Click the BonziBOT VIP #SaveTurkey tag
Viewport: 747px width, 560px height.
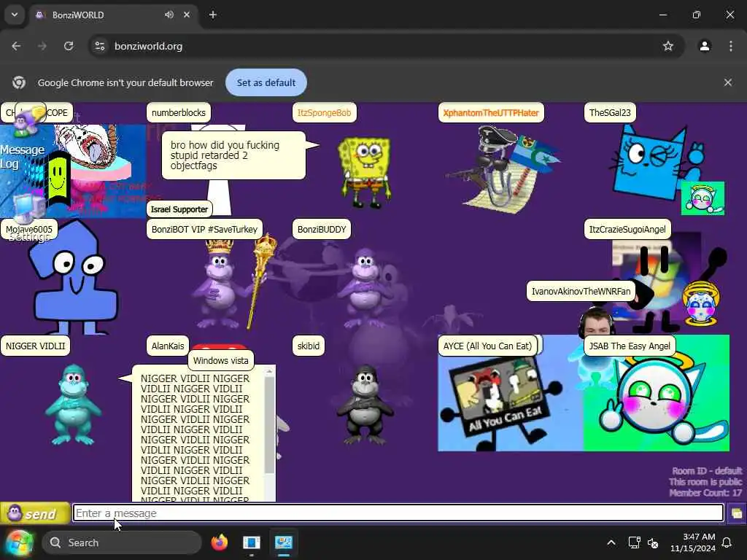coord(204,229)
